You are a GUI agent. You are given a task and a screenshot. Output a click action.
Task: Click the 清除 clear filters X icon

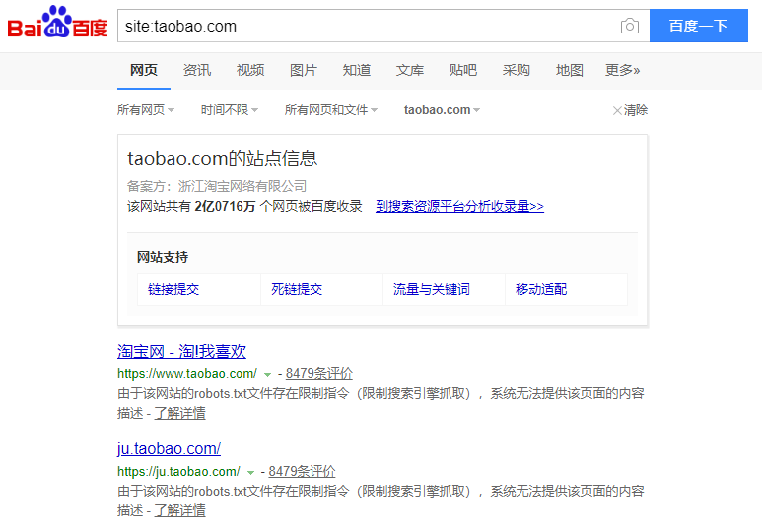(617, 110)
